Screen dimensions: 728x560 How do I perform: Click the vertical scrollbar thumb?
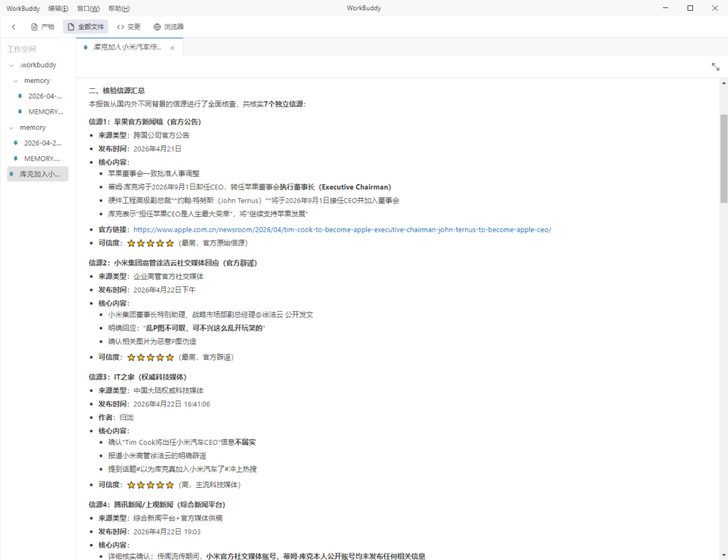click(724, 159)
